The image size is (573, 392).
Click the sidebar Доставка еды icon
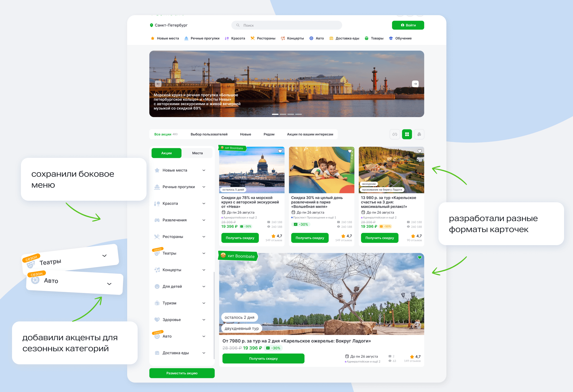pos(157,353)
